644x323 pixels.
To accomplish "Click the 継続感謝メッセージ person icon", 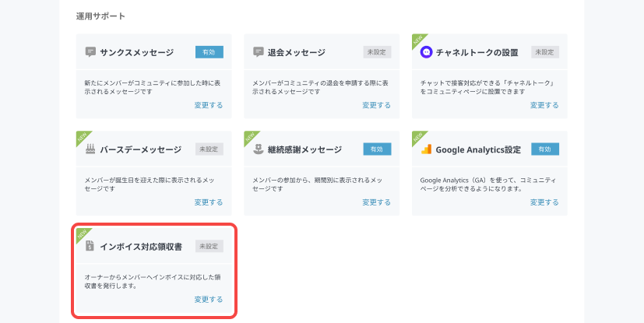I will 259,149.
